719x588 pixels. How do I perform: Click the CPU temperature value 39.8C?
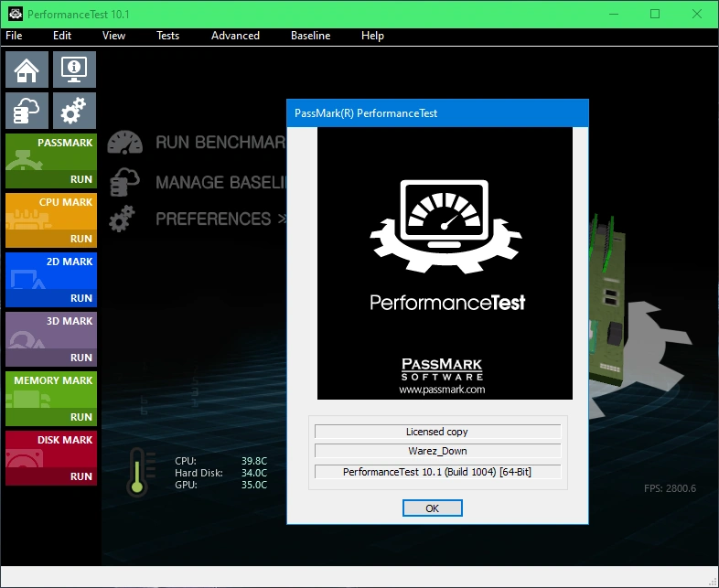coord(254,461)
